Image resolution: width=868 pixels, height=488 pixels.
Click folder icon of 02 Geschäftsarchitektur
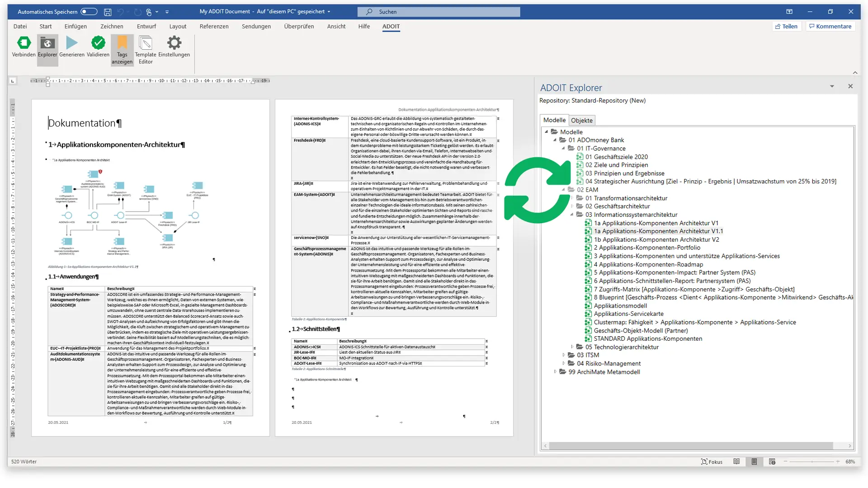click(580, 206)
